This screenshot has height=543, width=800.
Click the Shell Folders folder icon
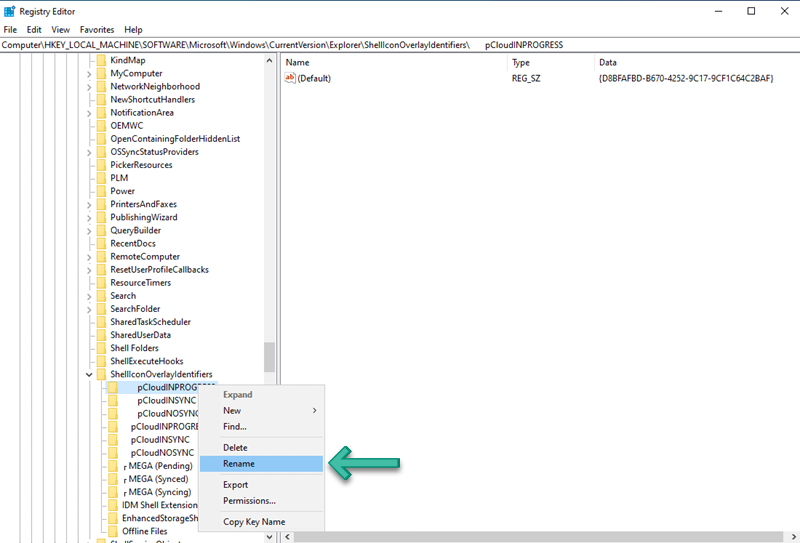101,348
